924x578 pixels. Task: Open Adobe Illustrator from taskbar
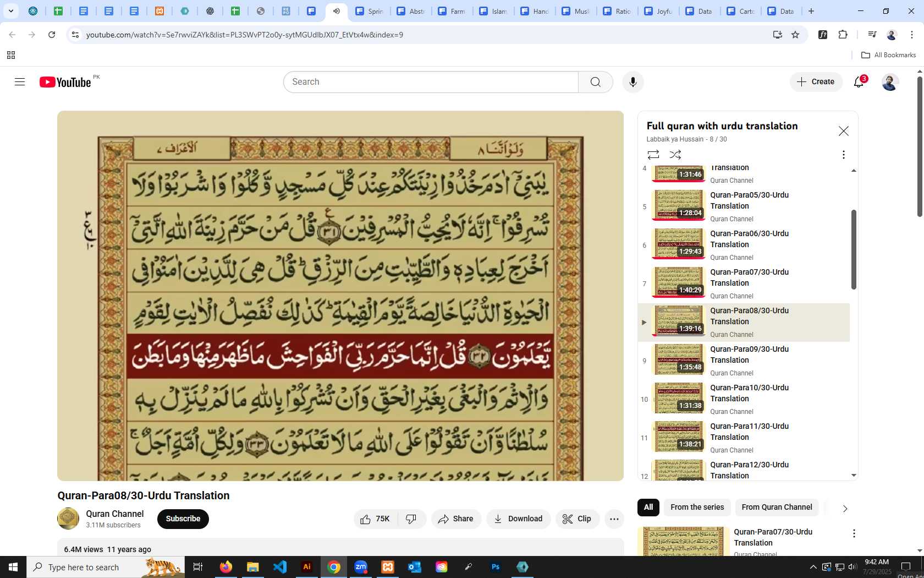(x=307, y=567)
